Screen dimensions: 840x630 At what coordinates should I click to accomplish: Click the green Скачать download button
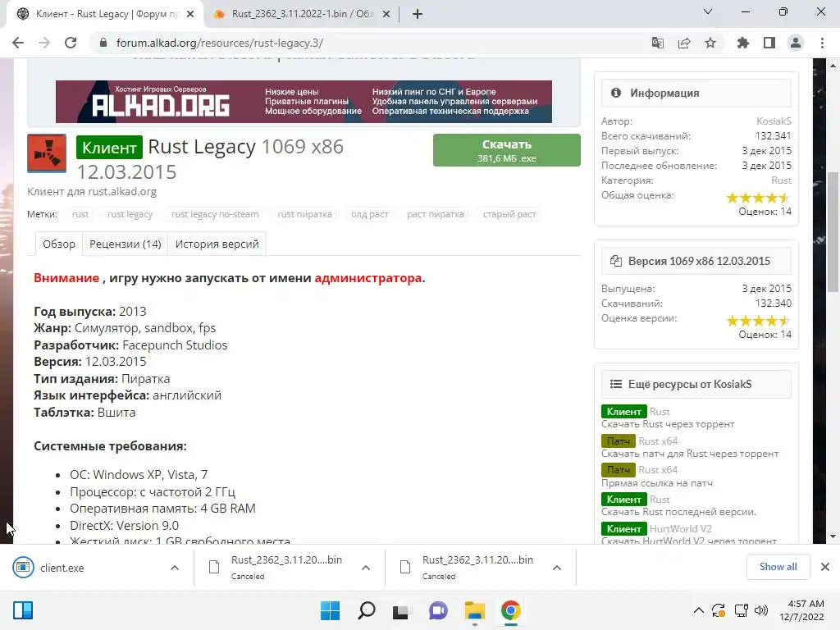tap(506, 150)
